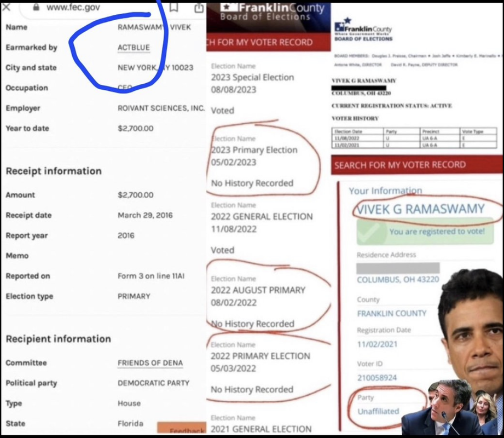Viewport: 504px width, 438px height.
Task: Select ROIVANT SCIENCES, INC. employer value
Action: (161, 108)
